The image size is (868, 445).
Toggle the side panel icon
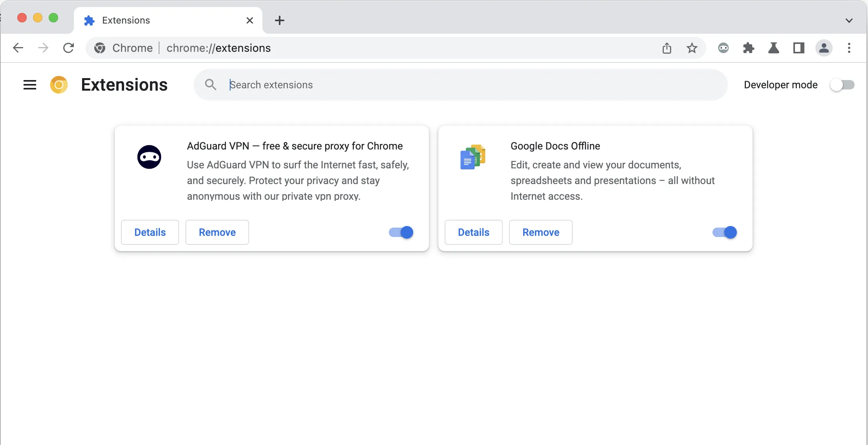coord(799,48)
